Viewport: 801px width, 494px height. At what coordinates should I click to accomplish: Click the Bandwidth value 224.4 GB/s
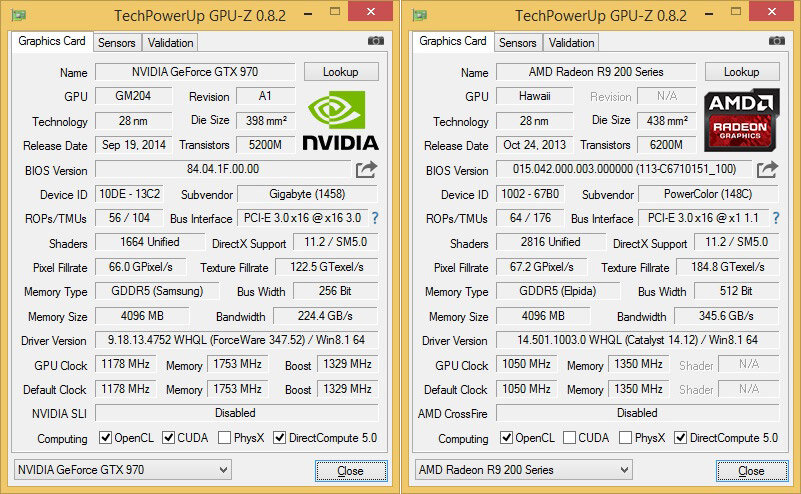coord(325,316)
